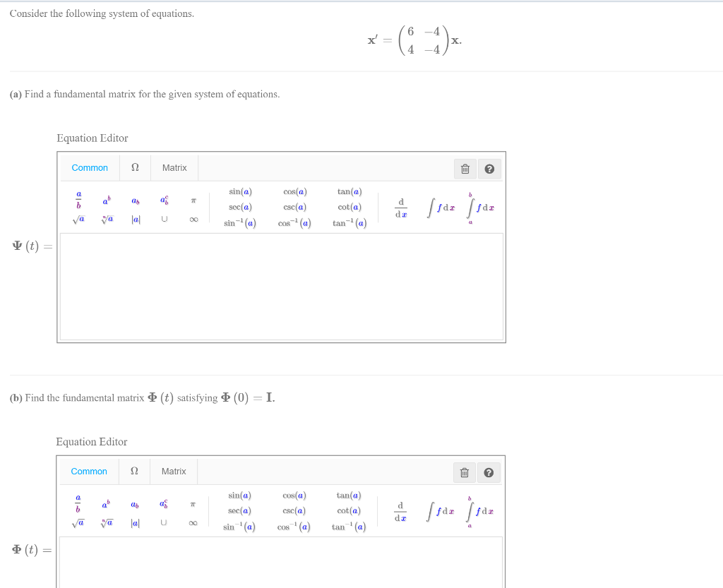Insert the infinity symbol

(x=193, y=219)
